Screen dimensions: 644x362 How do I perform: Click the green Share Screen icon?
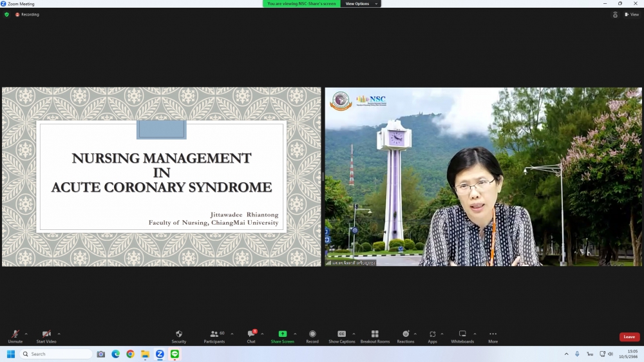pyautogui.click(x=282, y=334)
